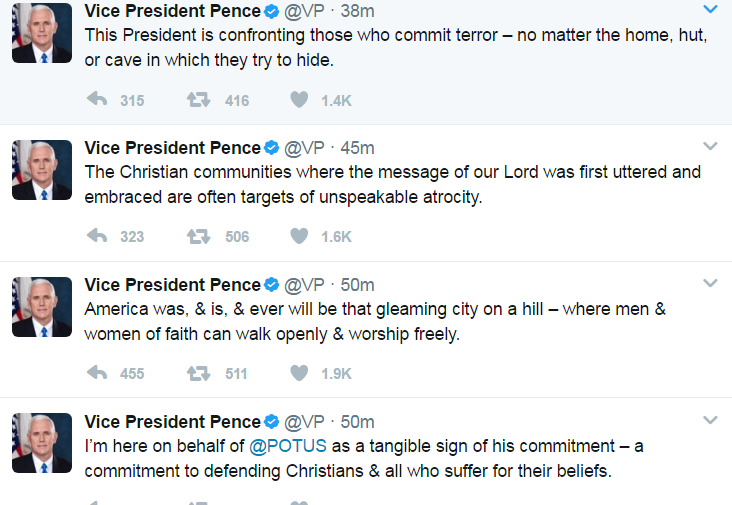Retweet the tweet with 506 retweets
Screen dimensions: 732x505
(198, 236)
